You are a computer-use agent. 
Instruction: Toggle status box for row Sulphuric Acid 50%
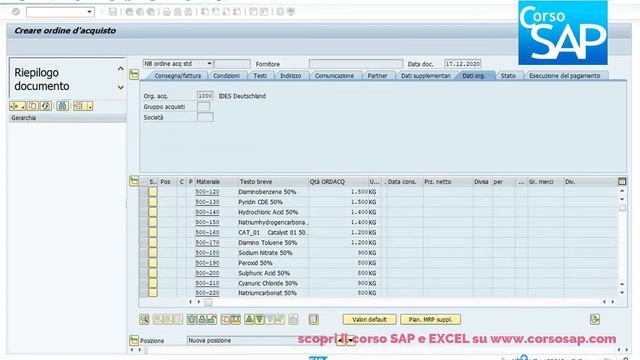tap(153, 273)
